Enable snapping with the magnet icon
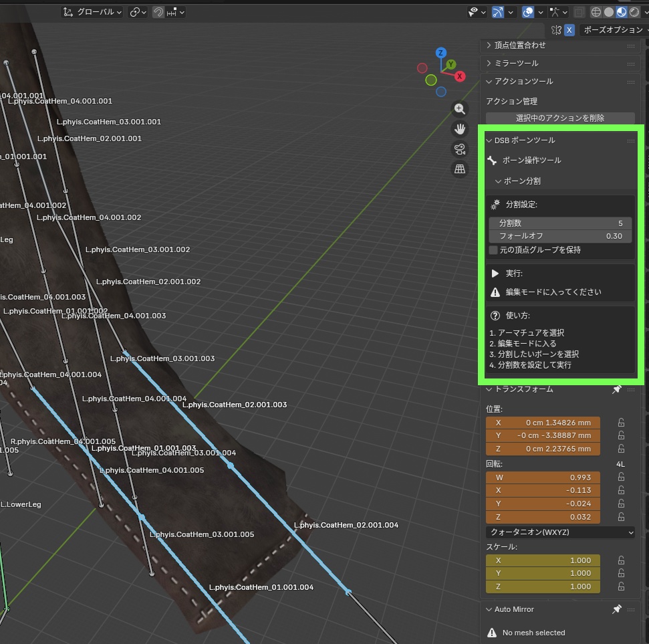This screenshot has width=649, height=644. 158,11
